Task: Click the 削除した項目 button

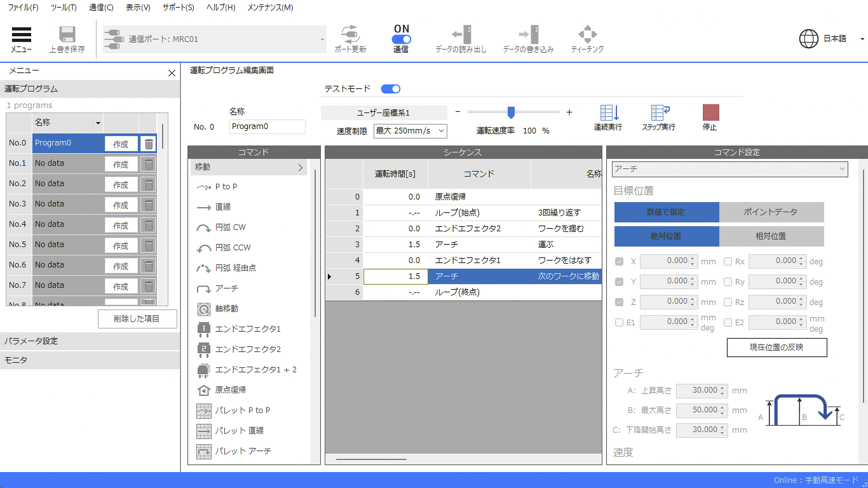Action: pyautogui.click(x=137, y=319)
